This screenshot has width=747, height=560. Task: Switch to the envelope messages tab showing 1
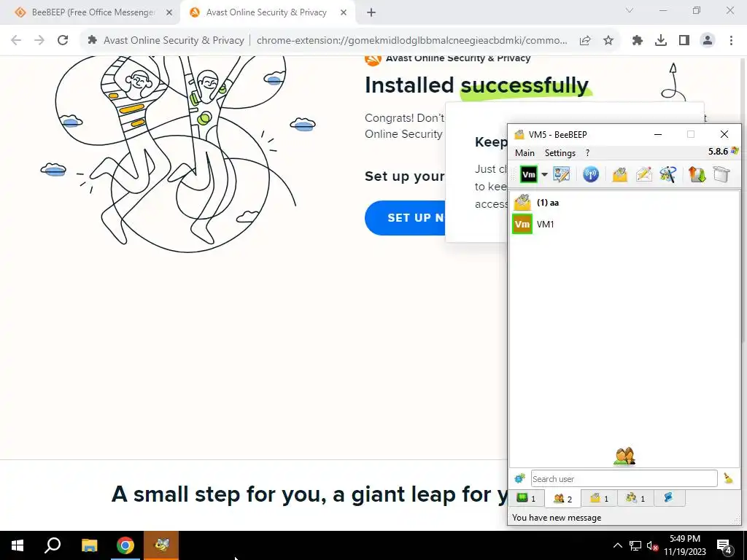point(600,498)
